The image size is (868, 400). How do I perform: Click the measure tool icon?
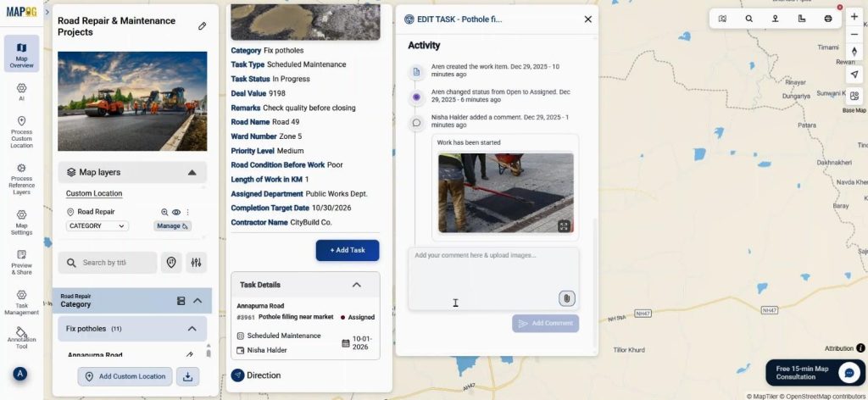802,19
